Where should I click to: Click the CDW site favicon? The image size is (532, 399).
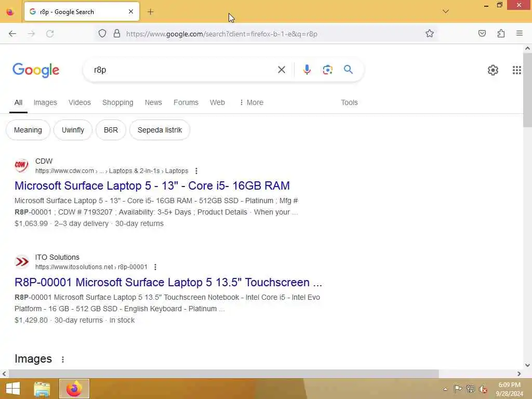point(21,166)
